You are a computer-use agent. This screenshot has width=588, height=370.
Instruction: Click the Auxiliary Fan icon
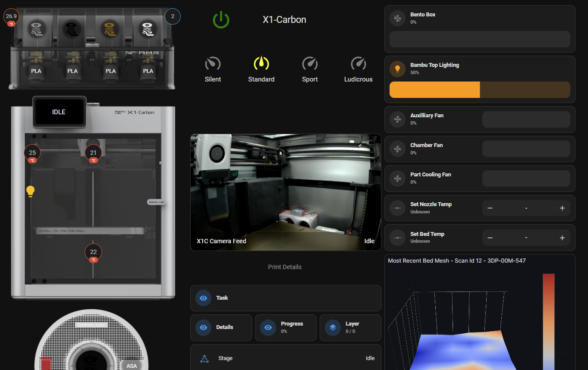coord(397,119)
